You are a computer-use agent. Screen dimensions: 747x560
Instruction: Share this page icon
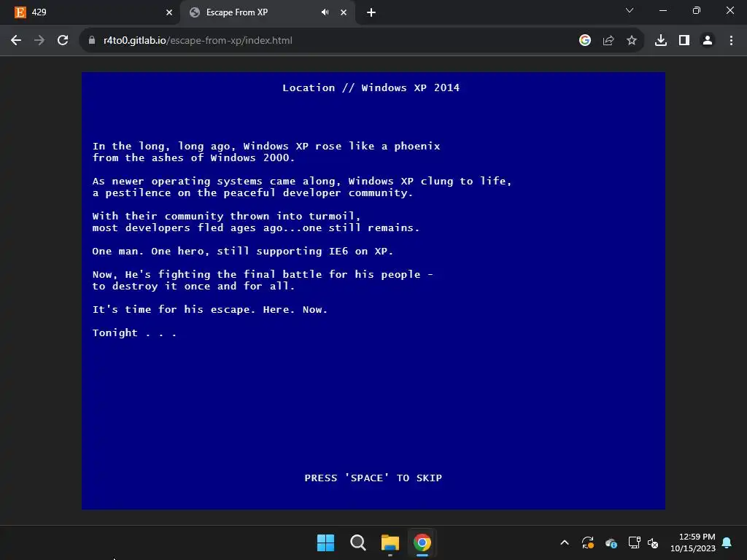pos(608,41)
